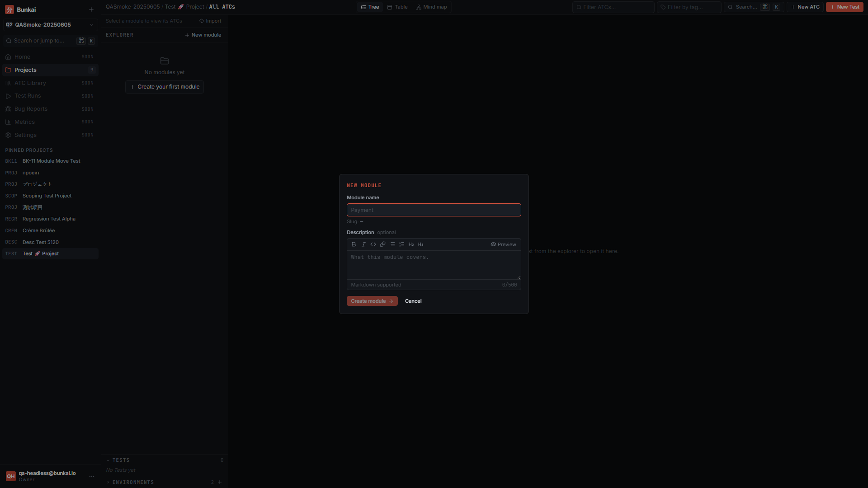Open pinned project プロジェクト
This screenshot has height=488, width=868.
(x=50, y=184)
